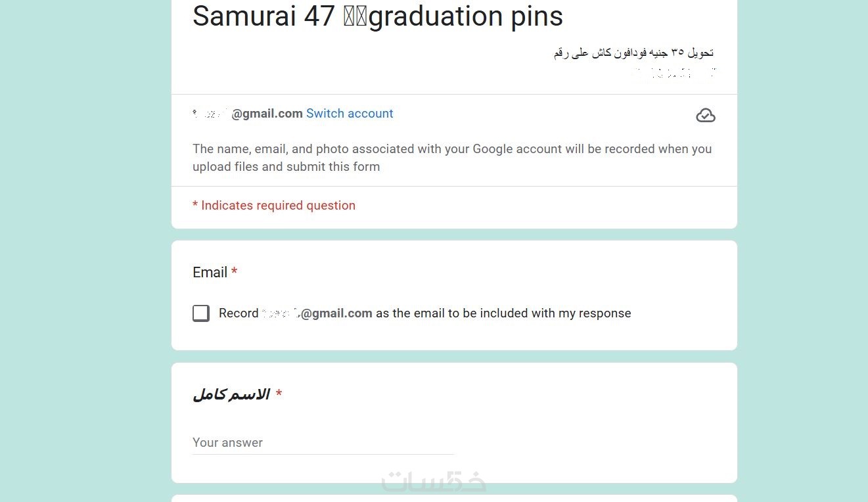
Task: Click the 'Samurai 47 graduation pins' form title
Action: (x=377, y=16)
